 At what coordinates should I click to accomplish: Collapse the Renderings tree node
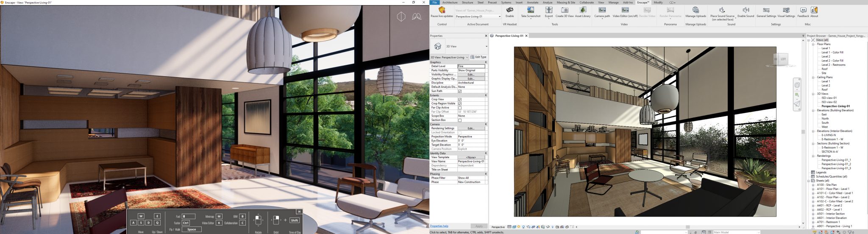click(x=813, y=156)
